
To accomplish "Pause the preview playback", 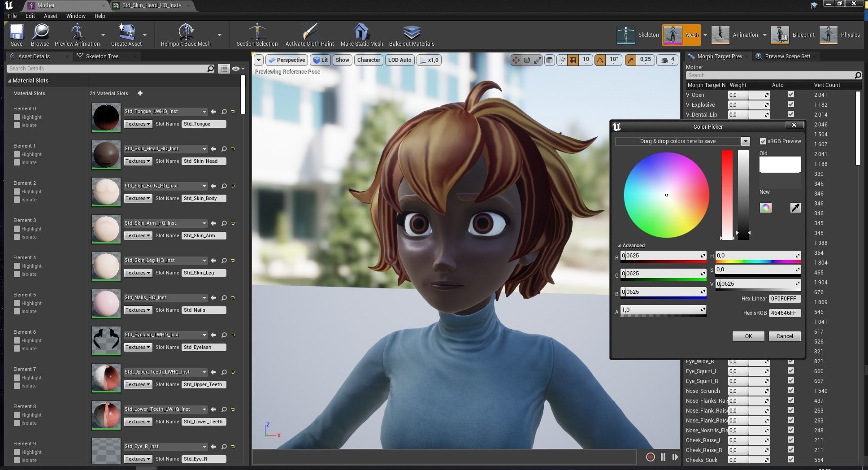I will [663, 457].
